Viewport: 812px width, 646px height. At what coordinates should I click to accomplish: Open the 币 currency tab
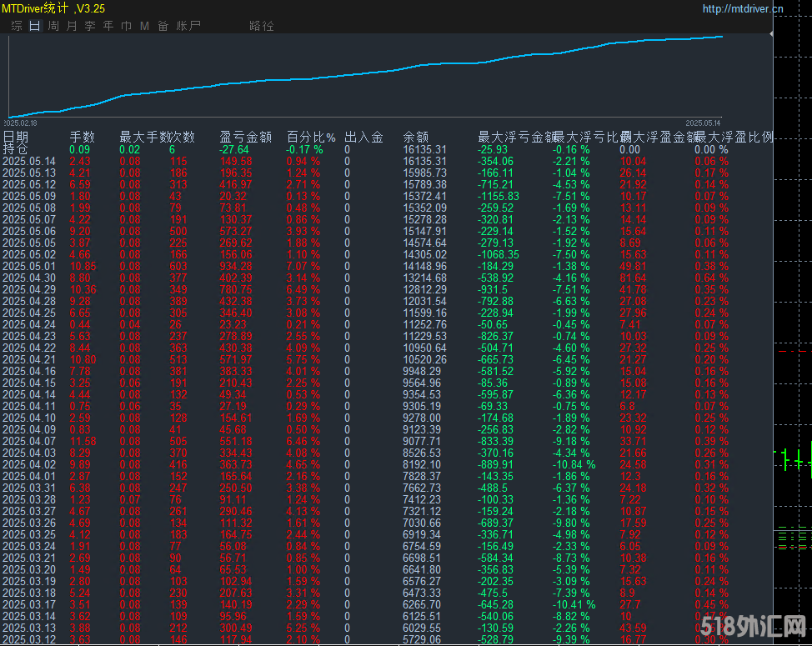[x=127, y=26]
